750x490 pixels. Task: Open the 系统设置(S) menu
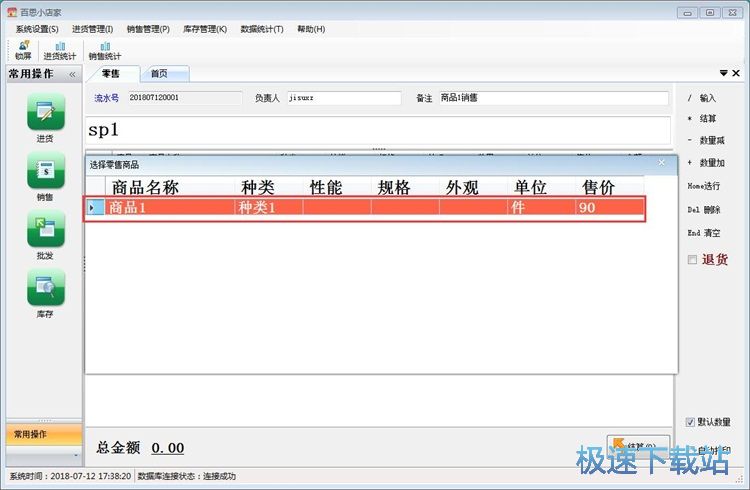[x=37, y=29]
